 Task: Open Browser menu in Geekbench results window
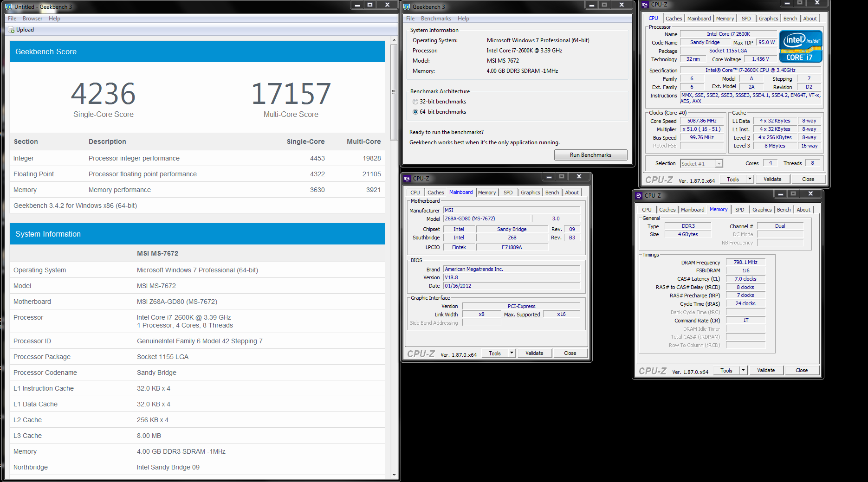pyautogui.click(x=32, y=19)
